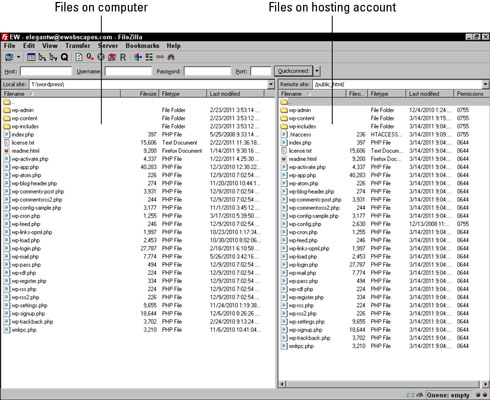Viewport: 490px width, 400px height.
Task: Sort remote pane by Filetype column
Action: click(386, 94)
